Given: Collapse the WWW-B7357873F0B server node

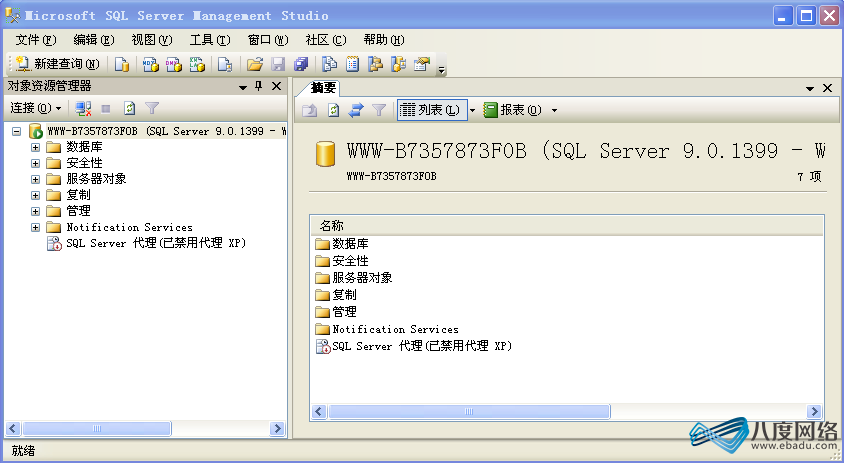Looking at the screenshot, I should [17, 131].
